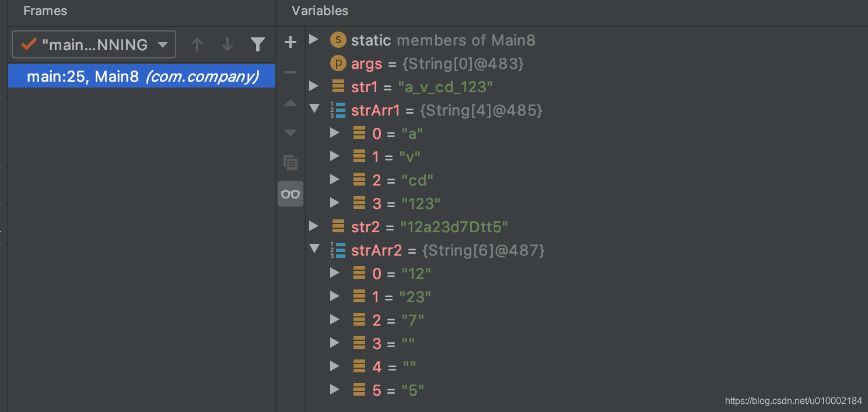Viewport: 868px width, 412px height.
Task: Click the Remove Watch minus icon
Action: (290, 72)
